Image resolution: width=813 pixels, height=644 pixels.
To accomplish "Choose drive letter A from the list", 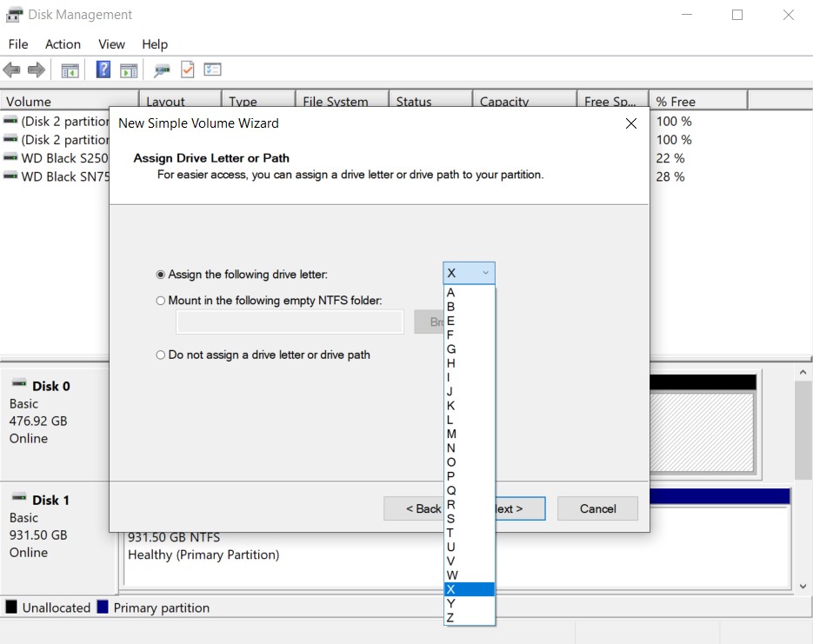I will coord(470,293).
